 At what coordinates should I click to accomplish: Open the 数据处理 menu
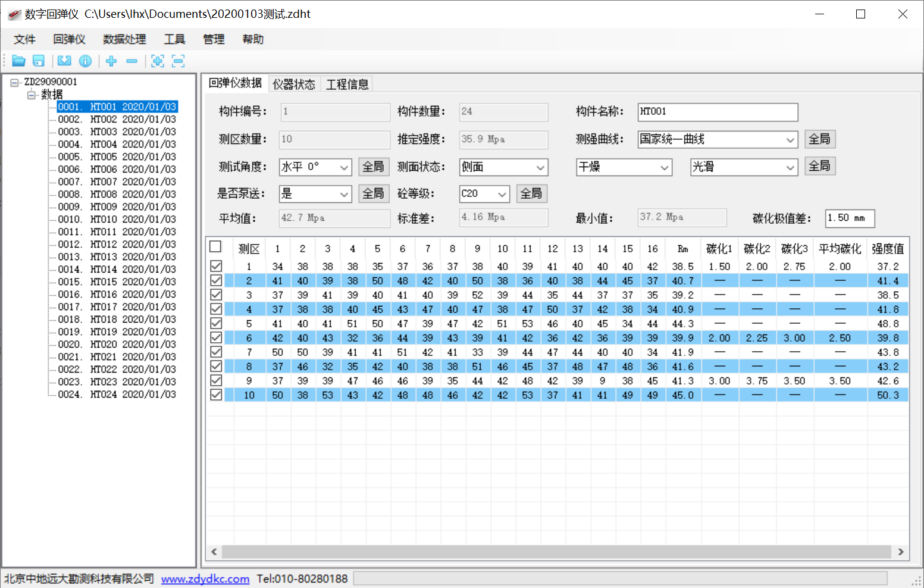pyautogui.click(x=124, y=39)
